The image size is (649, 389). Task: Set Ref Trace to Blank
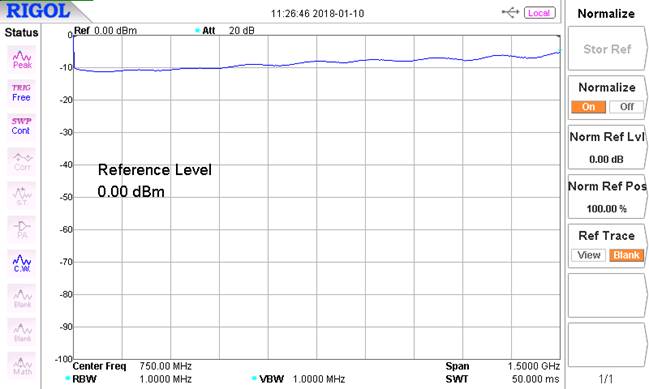pyautogui.click(x=626, y=255)
